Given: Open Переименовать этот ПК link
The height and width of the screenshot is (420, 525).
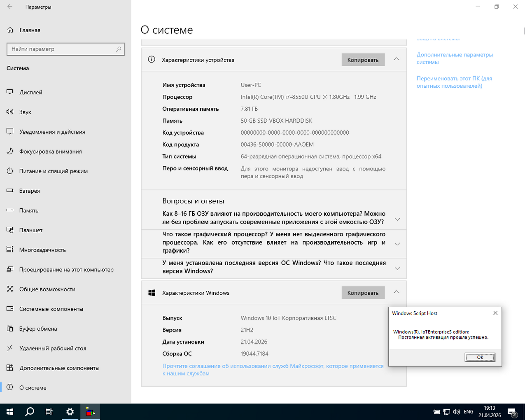Looking at the screenshot, I should pyautogui.click(x=454, y=82).
